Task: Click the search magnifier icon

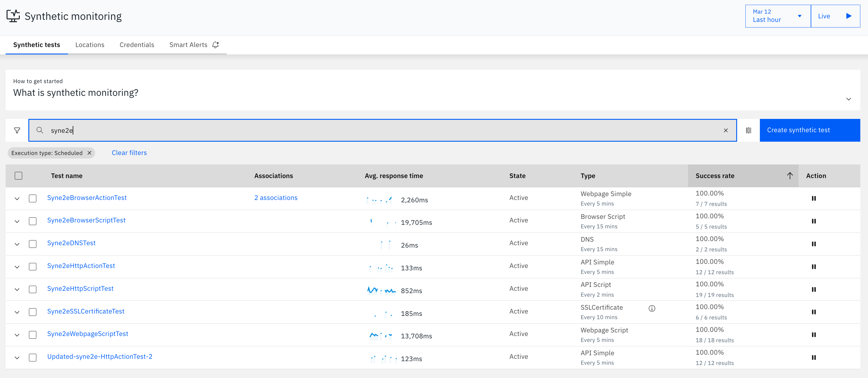Action: pos(40,130)
